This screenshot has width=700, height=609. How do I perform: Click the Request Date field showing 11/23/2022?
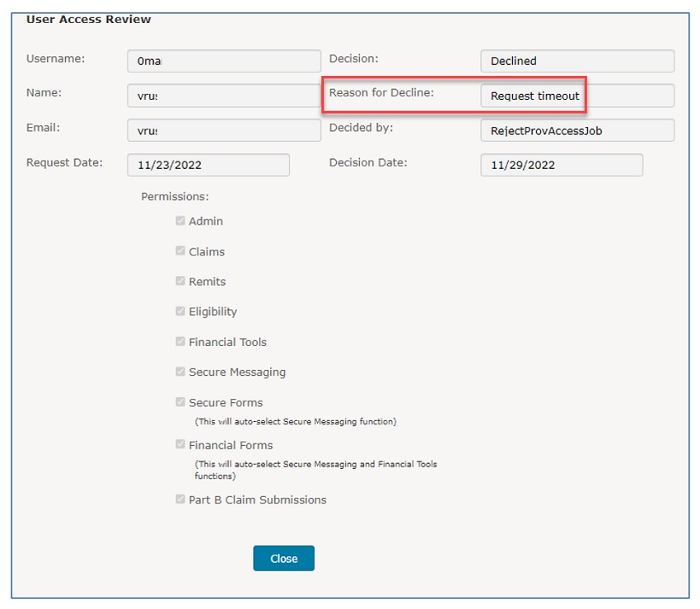(x=208, y=165)
